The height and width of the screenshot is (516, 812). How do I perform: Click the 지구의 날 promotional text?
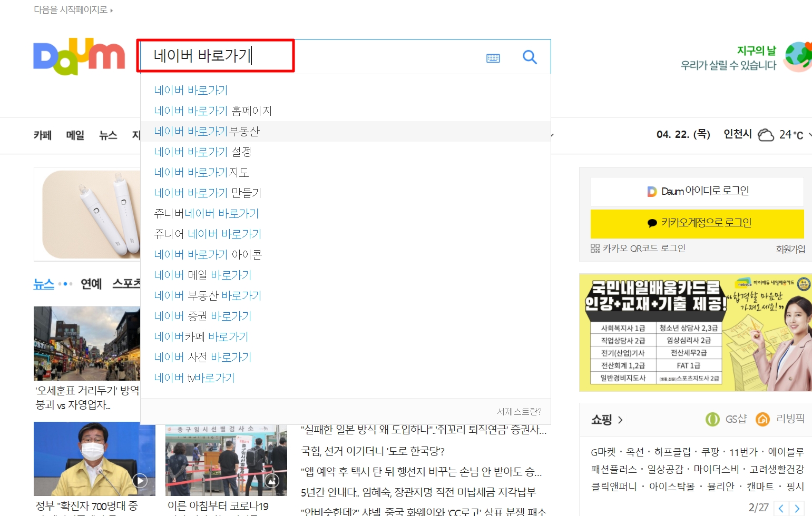[756, 51]
